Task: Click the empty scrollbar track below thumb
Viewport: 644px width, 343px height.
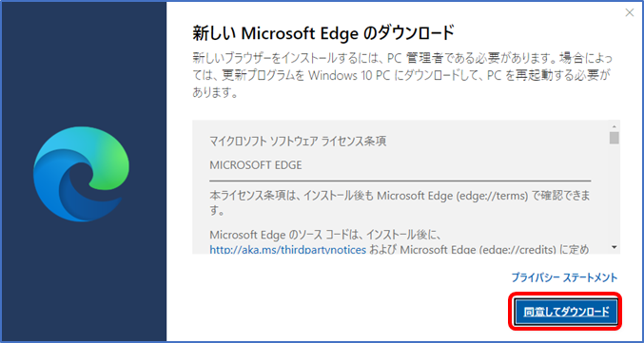Action: (615, 193)
